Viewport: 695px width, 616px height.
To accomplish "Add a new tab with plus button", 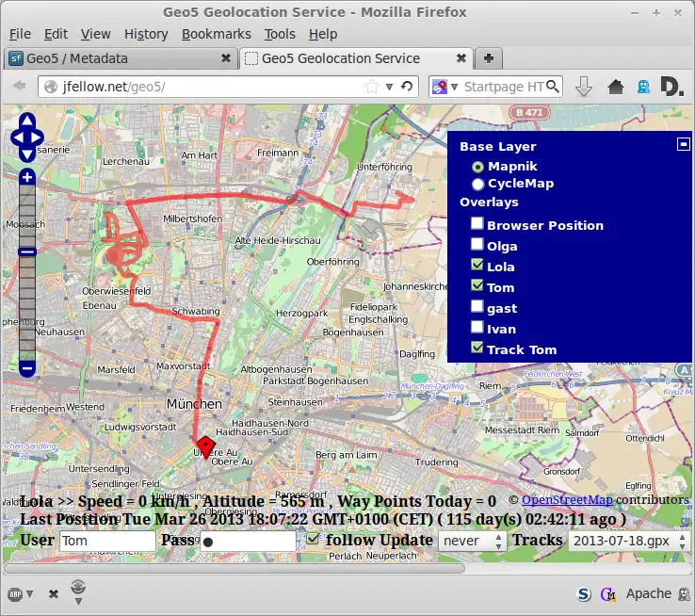I will click(489, 58).
